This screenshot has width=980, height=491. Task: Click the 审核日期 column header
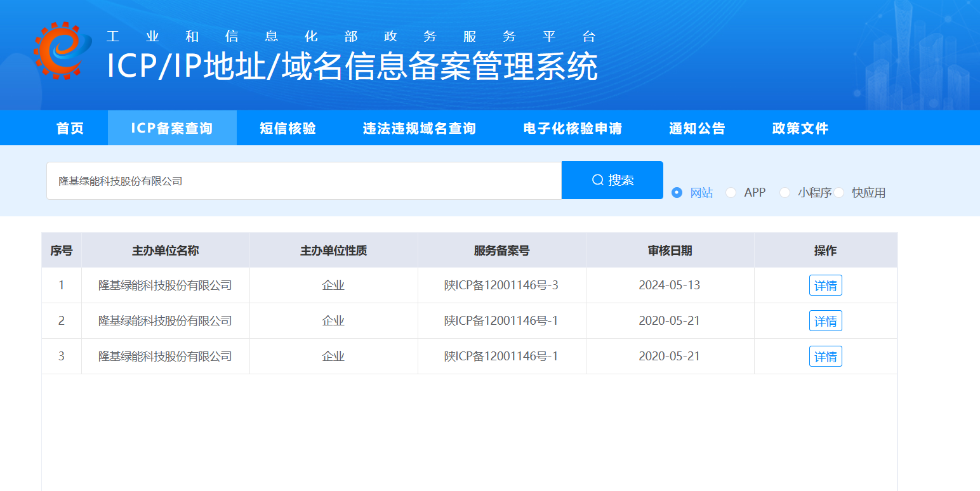pos(670,251)
